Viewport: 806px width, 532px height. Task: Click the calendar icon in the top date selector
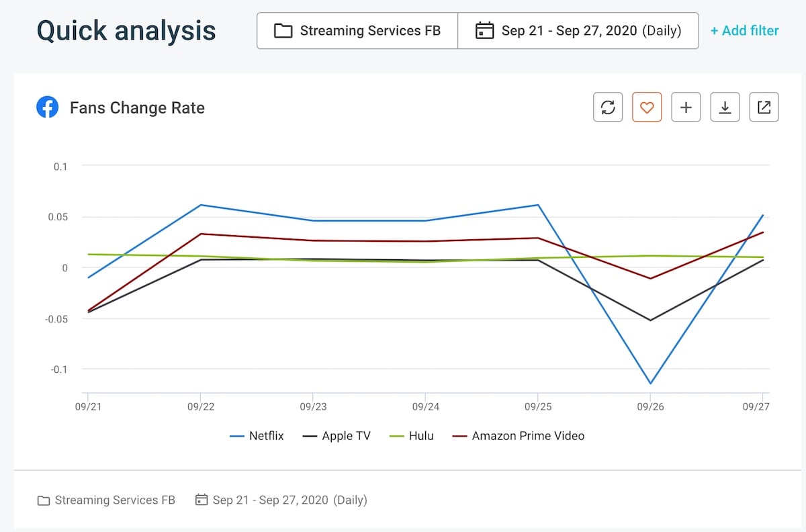click(x=484, y=31)
